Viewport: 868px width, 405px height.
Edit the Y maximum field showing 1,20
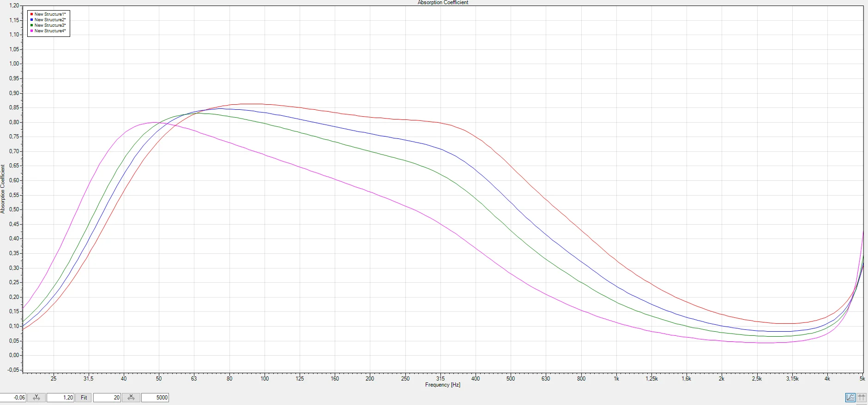[60, 397]
